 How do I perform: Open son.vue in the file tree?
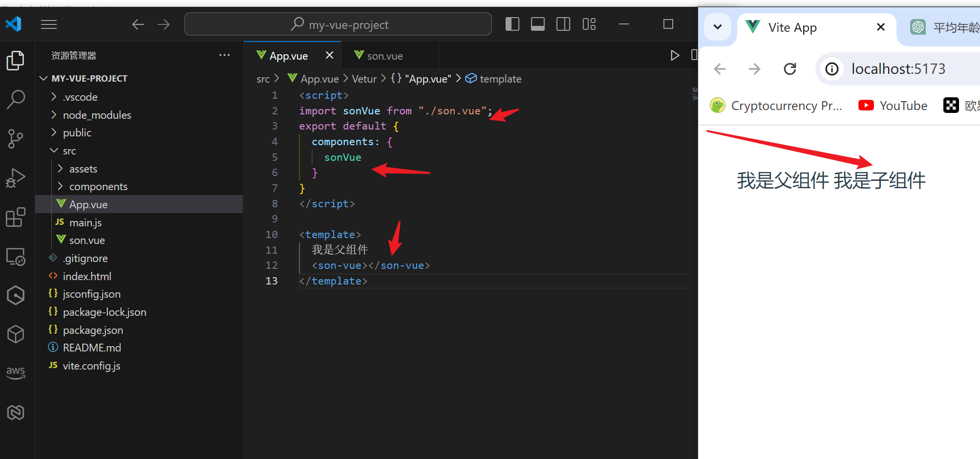139,240
